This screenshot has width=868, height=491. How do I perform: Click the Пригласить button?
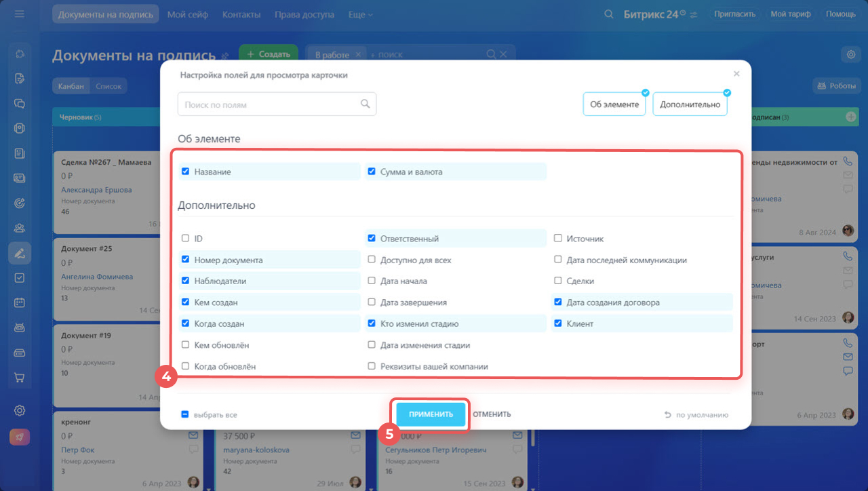(735, 14)
